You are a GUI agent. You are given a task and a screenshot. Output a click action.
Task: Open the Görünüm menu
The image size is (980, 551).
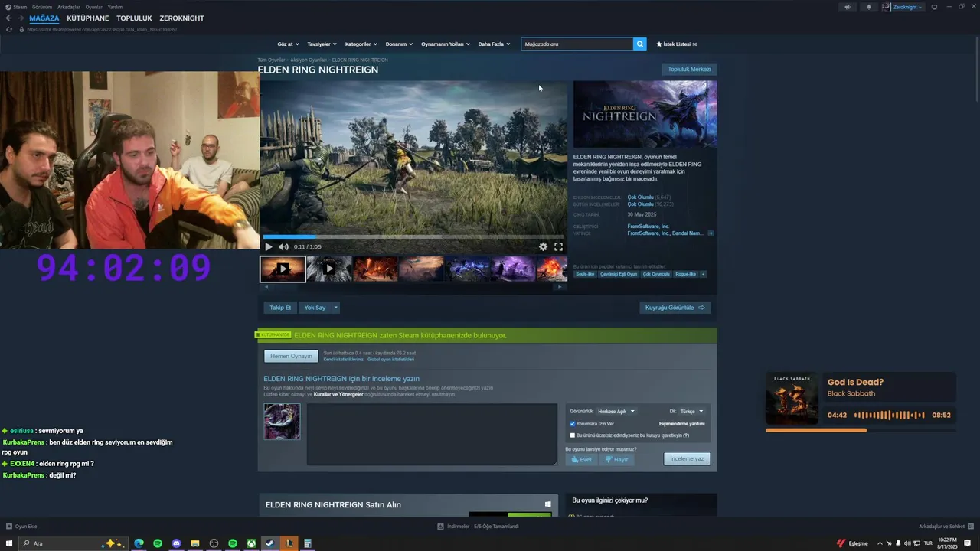[x=42, y=7]
